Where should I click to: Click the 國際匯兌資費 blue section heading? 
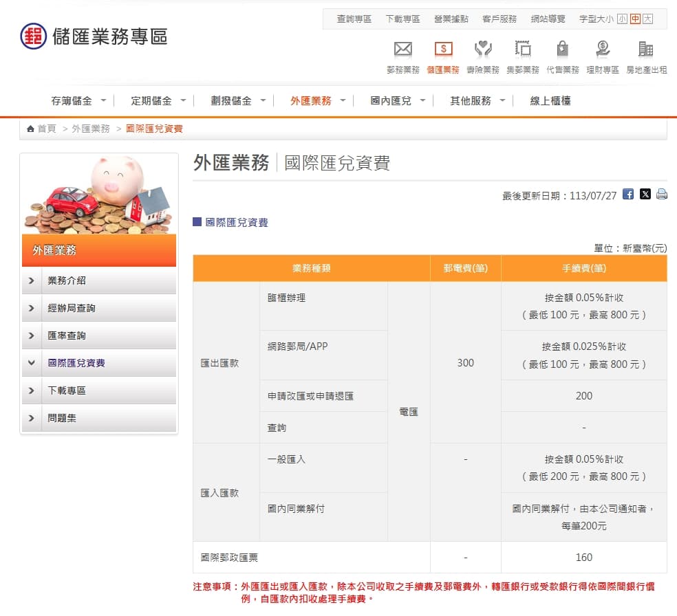(x=237, y=223)
